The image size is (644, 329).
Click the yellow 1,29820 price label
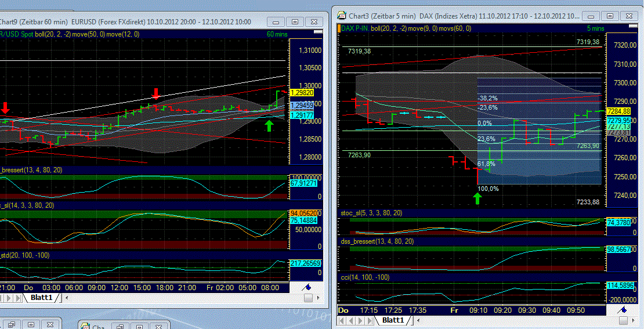click(x=302, y=93)
